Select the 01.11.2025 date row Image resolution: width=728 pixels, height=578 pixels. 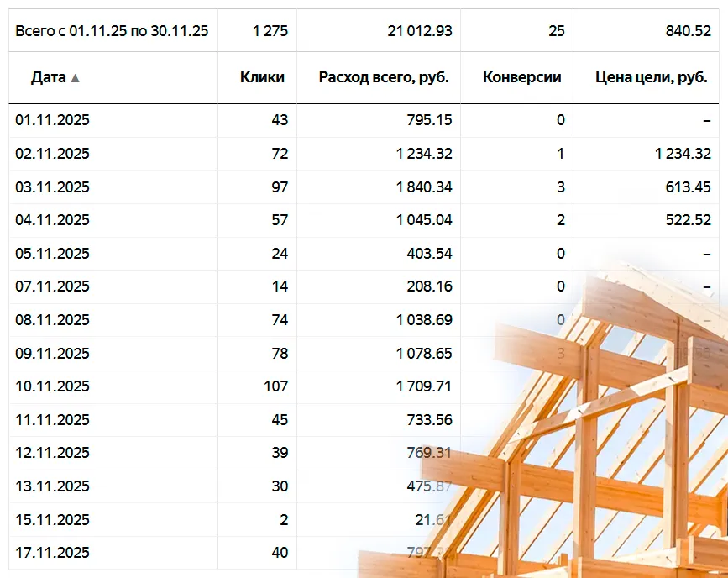coord(52,120)
